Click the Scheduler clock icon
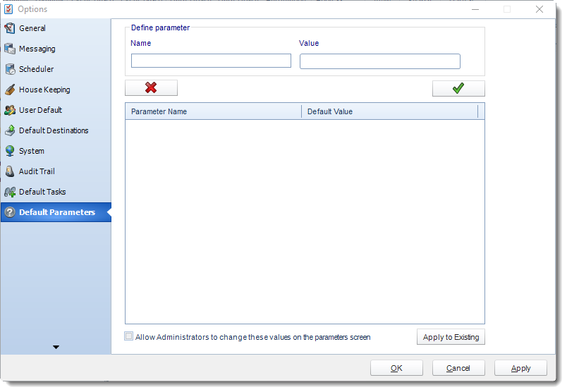This screenshot has width=567, height=392. coord(10,69)
